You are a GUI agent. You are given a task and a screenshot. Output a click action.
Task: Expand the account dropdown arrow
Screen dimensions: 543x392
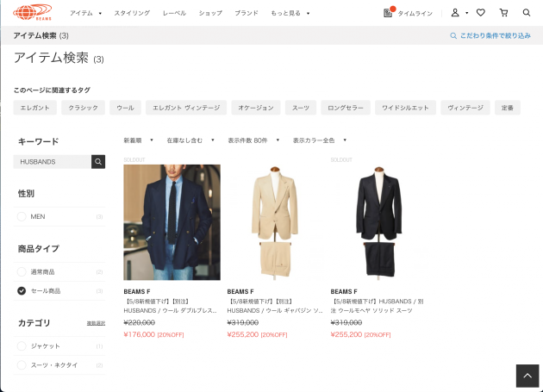pos(467,13)
